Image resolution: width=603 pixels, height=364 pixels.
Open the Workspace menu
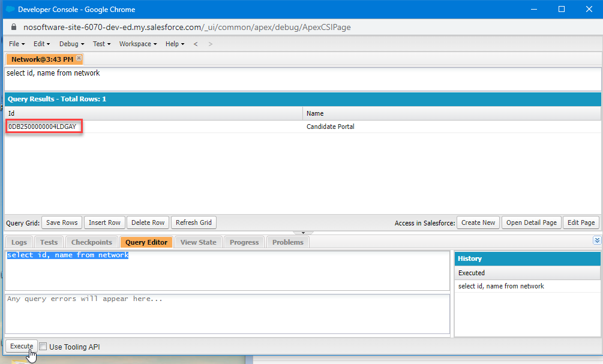point(138,44)
